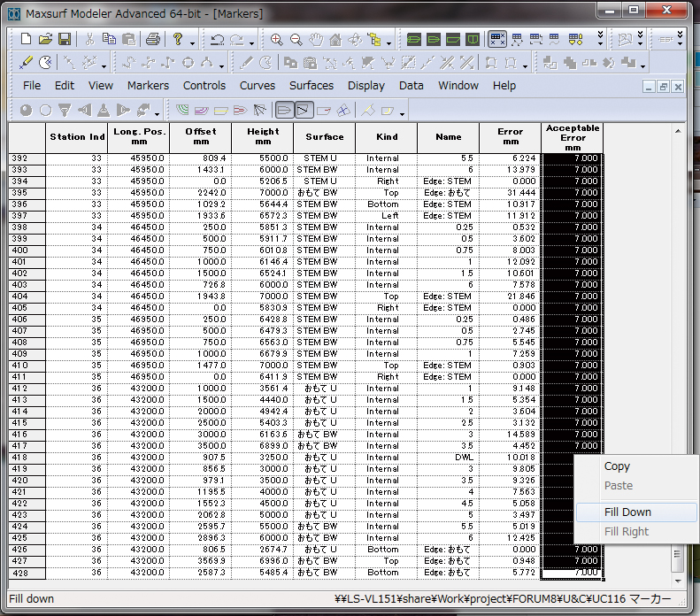Select the Add Marker pencil tool

tap(26, 63)
